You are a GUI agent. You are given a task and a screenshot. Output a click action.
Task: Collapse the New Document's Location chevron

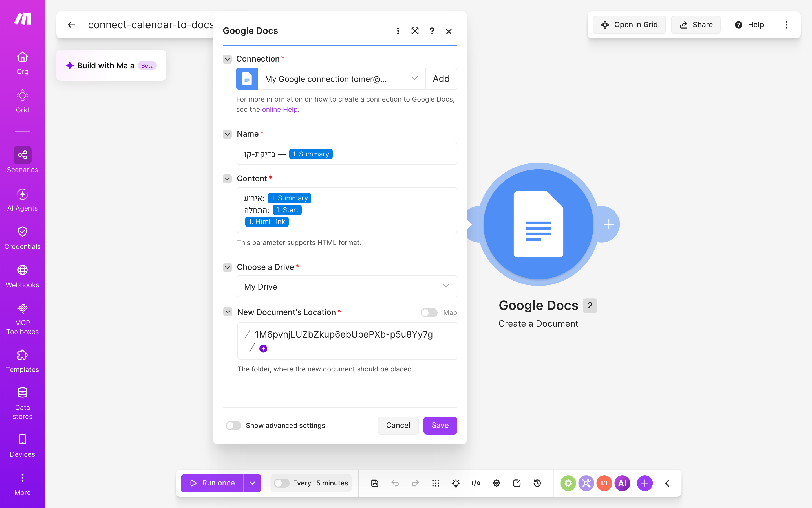click(x=228, y=312)
